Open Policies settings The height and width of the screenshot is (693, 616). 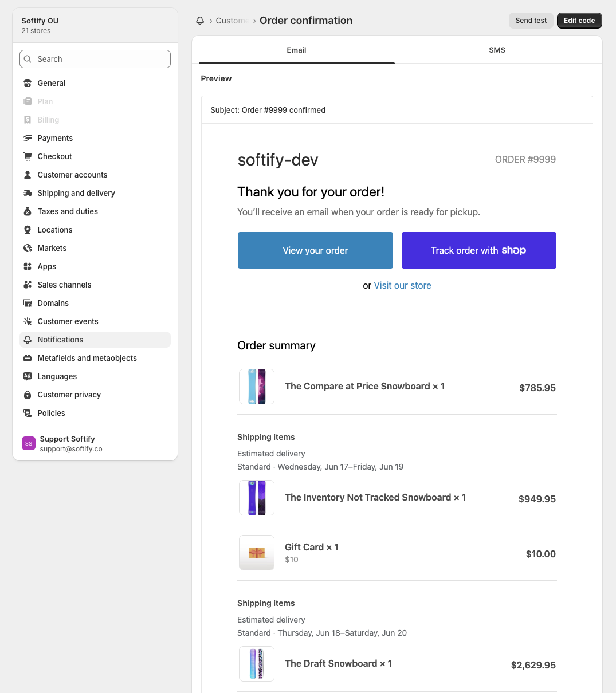[95, 413]
